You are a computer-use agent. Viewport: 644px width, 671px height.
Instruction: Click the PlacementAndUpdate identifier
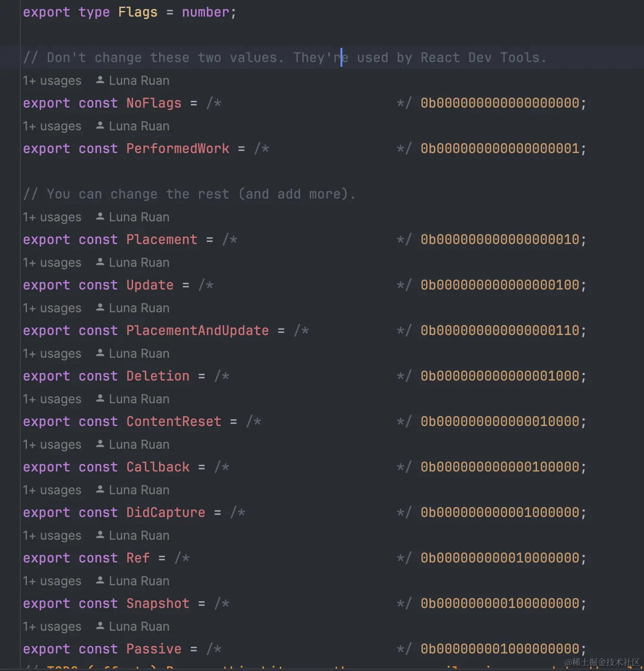pos(197,331)
